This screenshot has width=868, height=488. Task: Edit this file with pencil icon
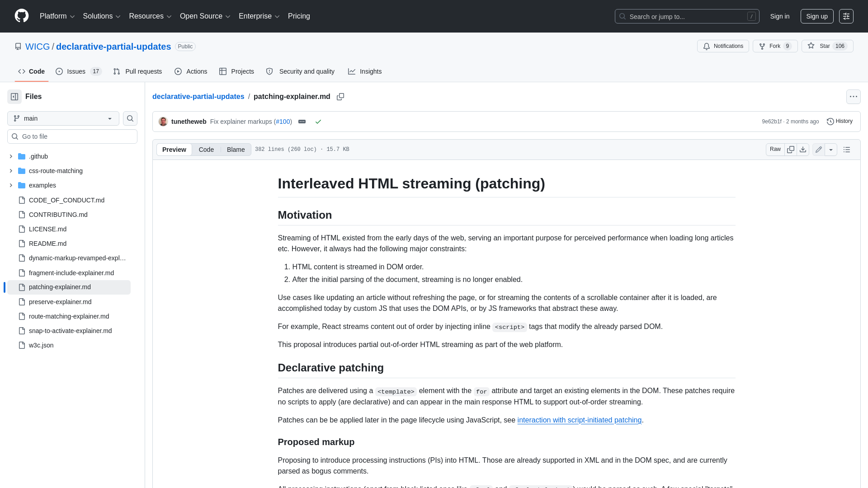(818, 150)
